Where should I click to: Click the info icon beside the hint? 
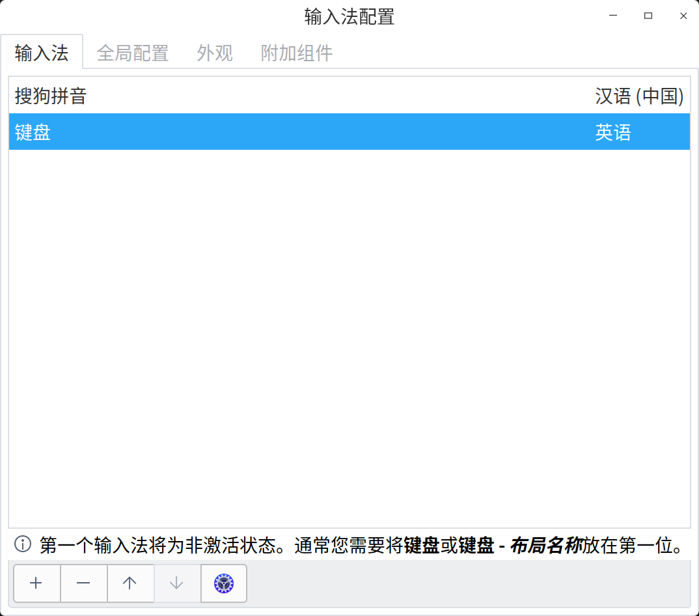tap(23, 544)
